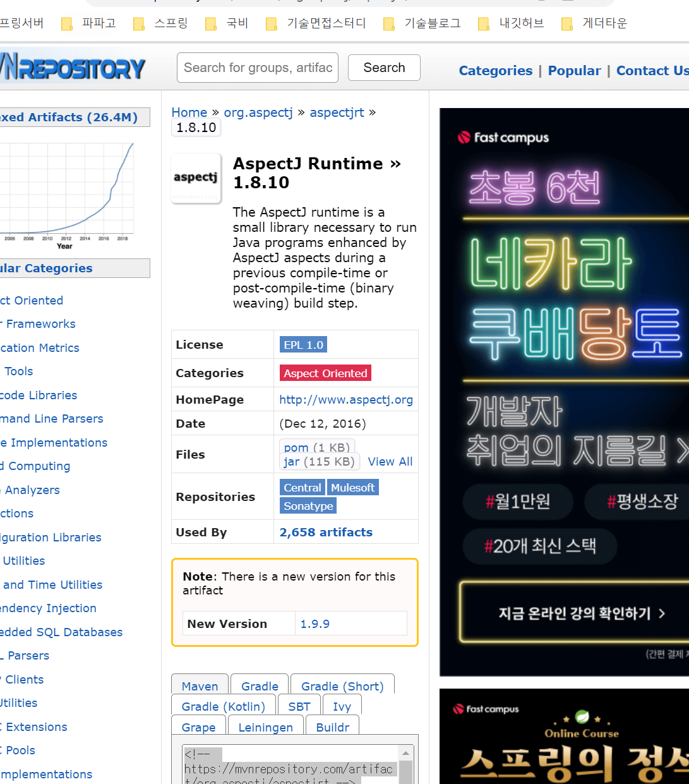The height and width of the screenshot is (784, 689).
Task: Switch to the Maven tab
Action: (200, 686)
